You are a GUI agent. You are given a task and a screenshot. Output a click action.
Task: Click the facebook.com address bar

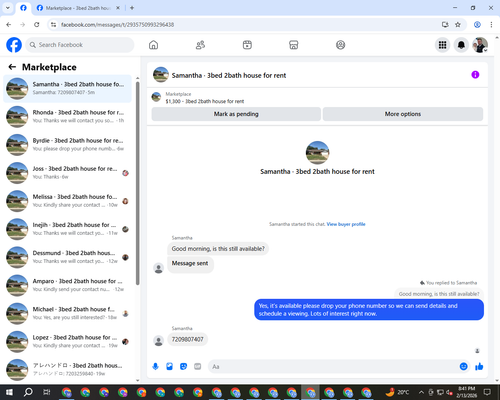tap(247, 25)
